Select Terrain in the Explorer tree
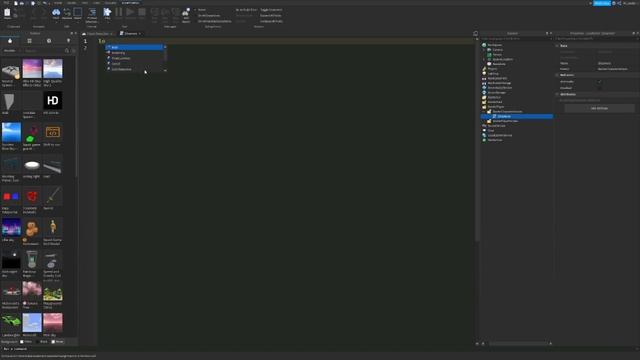The width and height of the screenshot is (640, 360). [x=497, y=55]
